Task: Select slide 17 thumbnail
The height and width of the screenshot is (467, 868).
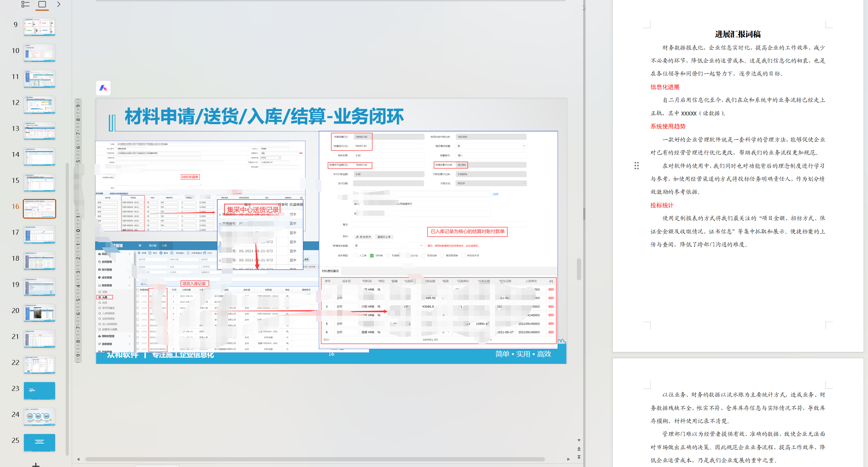Action: point(39,235)
